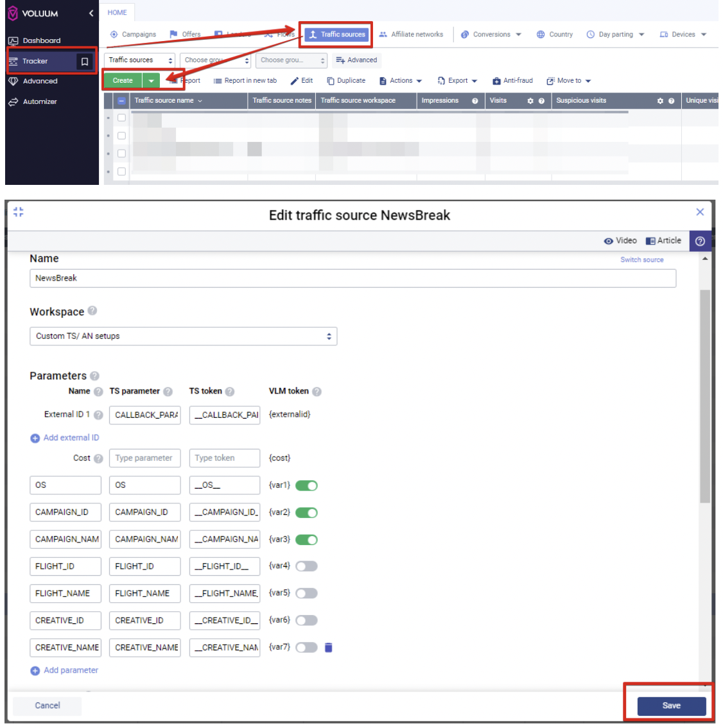The width and height of the screenshot is (723, 728).
Task: Click the Impressions column help icon
Action: click(475, 101)
